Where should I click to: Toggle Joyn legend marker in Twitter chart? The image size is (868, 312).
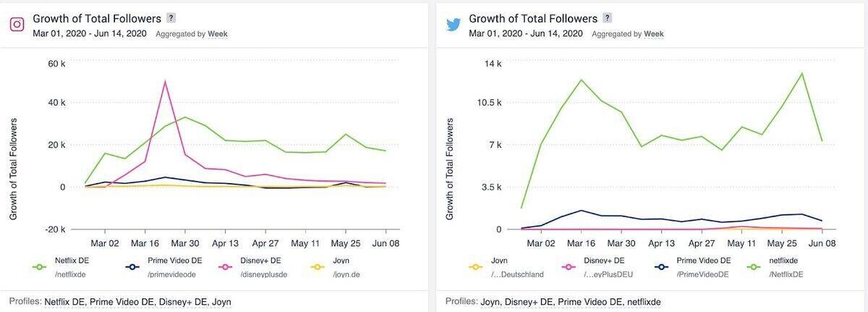tap(475, 266)
